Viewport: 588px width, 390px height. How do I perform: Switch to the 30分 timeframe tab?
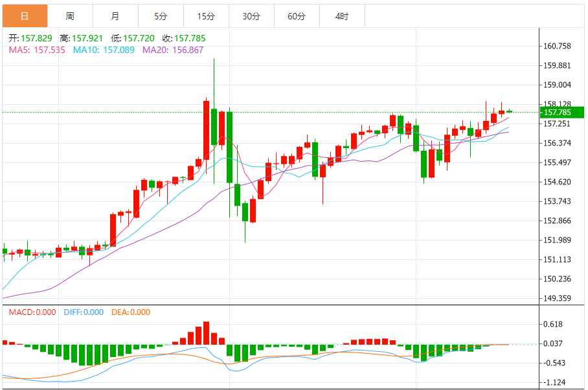pyautogui.click(x=252, y=16)
